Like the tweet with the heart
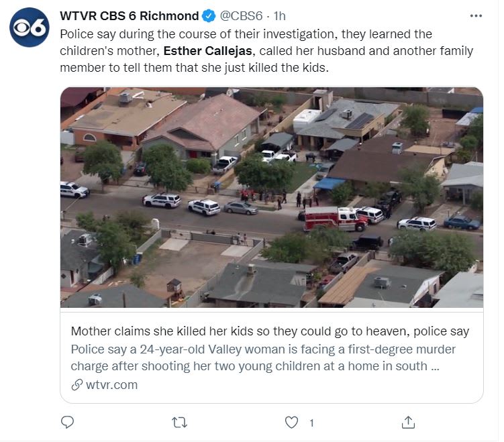504x442 pixels. [x=291, y=423]
